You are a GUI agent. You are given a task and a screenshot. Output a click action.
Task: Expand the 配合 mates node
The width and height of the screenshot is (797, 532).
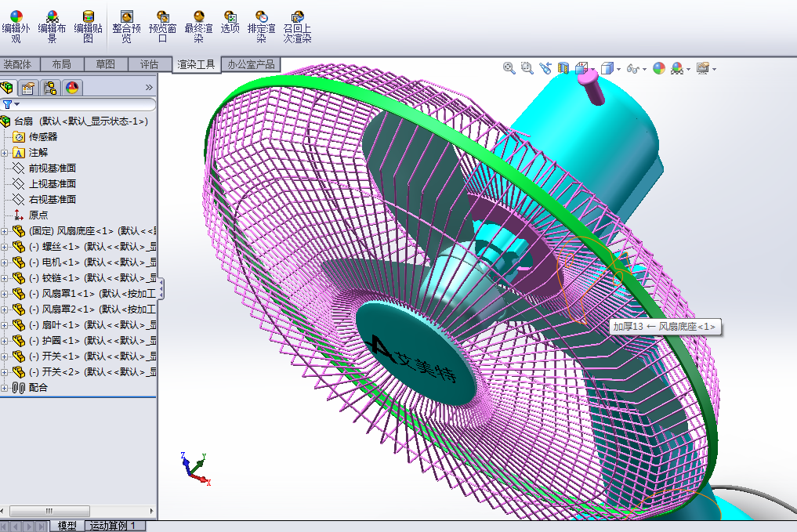click(5, 388)
